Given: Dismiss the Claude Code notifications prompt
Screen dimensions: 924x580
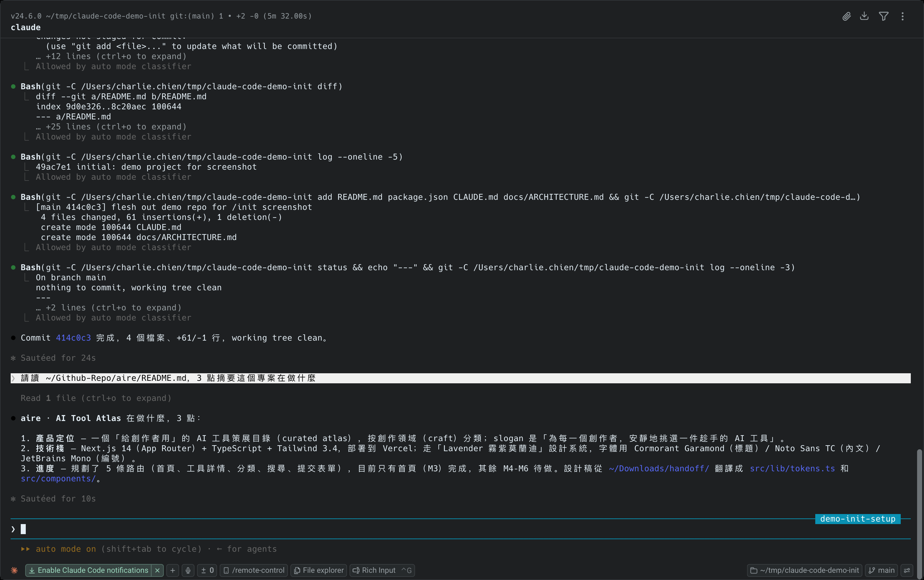Looking at the screenshot, I should [157, 570].
